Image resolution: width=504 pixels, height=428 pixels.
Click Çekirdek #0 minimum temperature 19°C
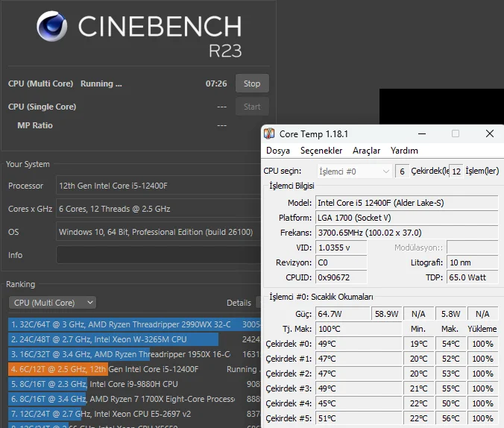coord(419,344)
